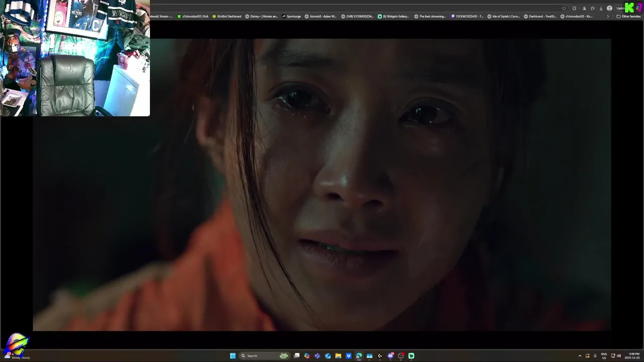The height and width of the screenshot is (362, 644).
Task: Open the network status tray icon
Action: (613, 356)
